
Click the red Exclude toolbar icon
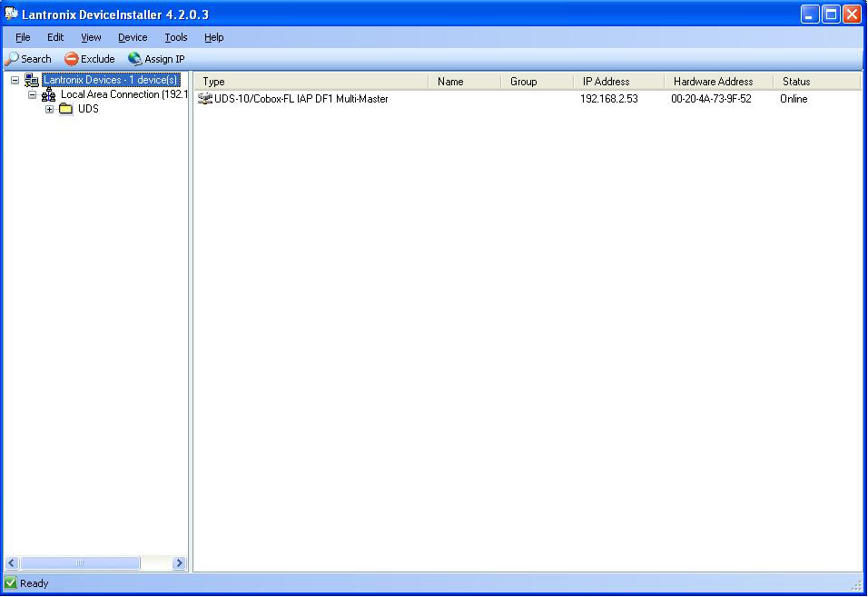(x=72, y=59)
